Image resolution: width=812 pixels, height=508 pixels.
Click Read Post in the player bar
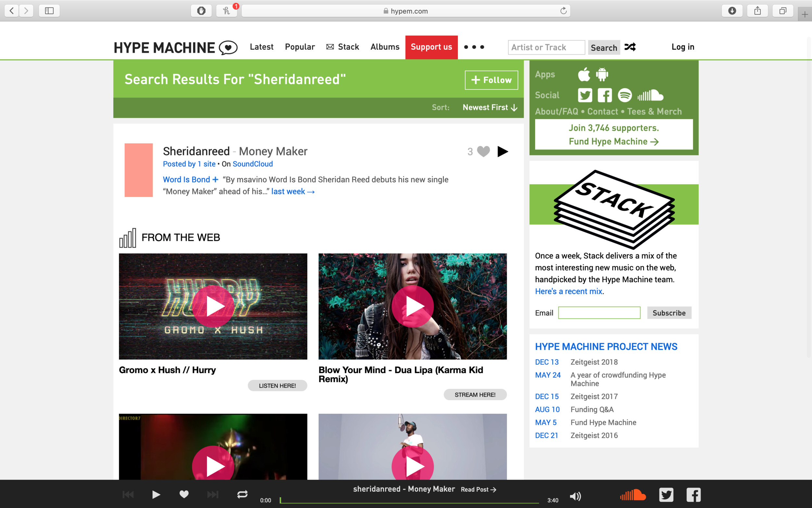pyautogui.click(x=478, y=489)
